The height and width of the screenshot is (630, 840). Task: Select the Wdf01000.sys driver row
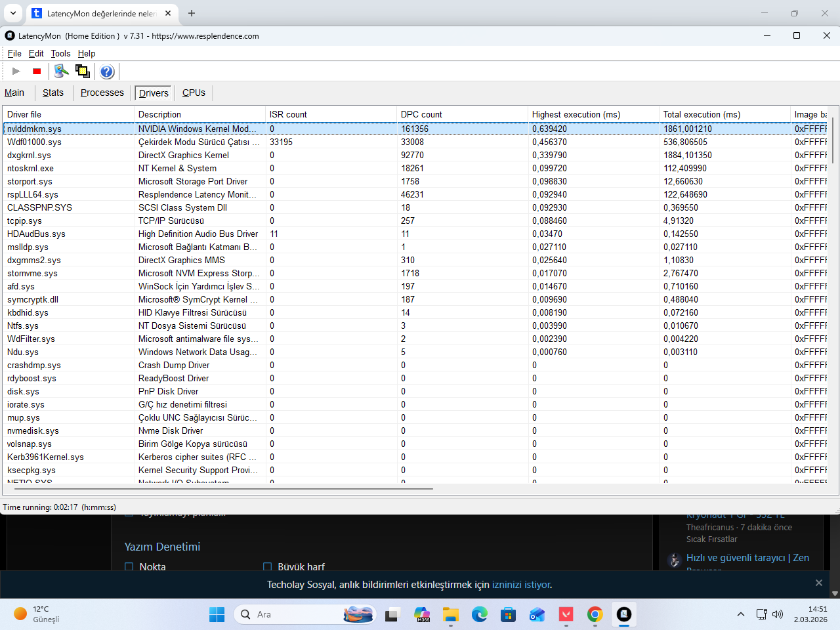coord(415,142)
